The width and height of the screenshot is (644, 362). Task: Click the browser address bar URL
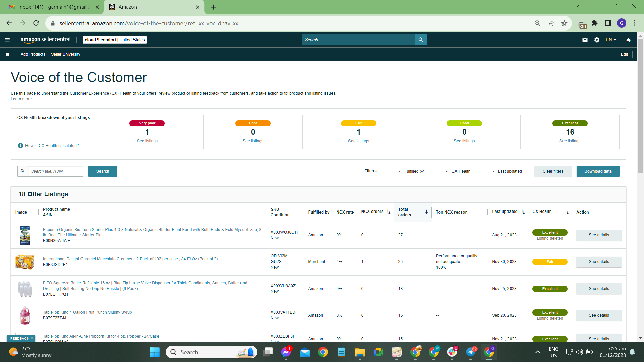click(x=149, y=23)
